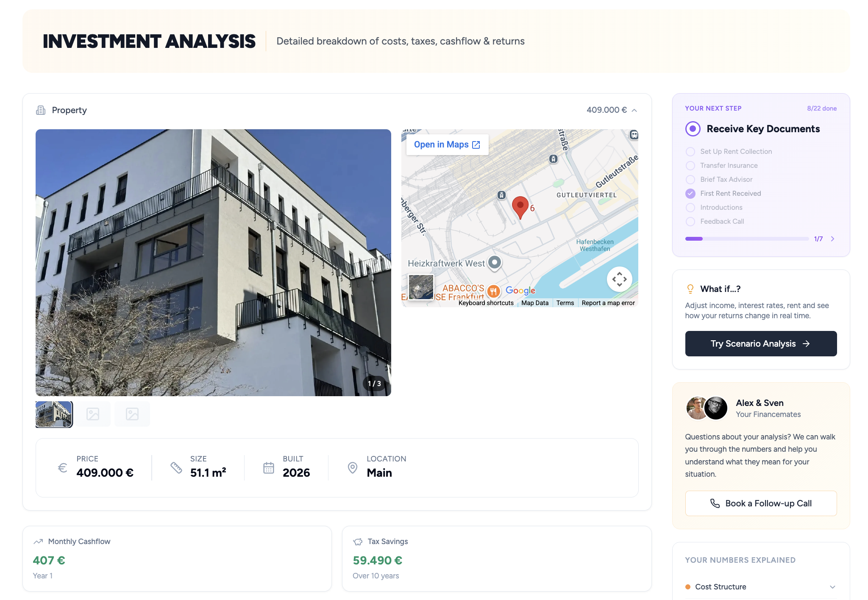Click the trend arrow icon beside Monthly Cashflow
This screenshot has width=868, height=600.
[x=38, y=541]
